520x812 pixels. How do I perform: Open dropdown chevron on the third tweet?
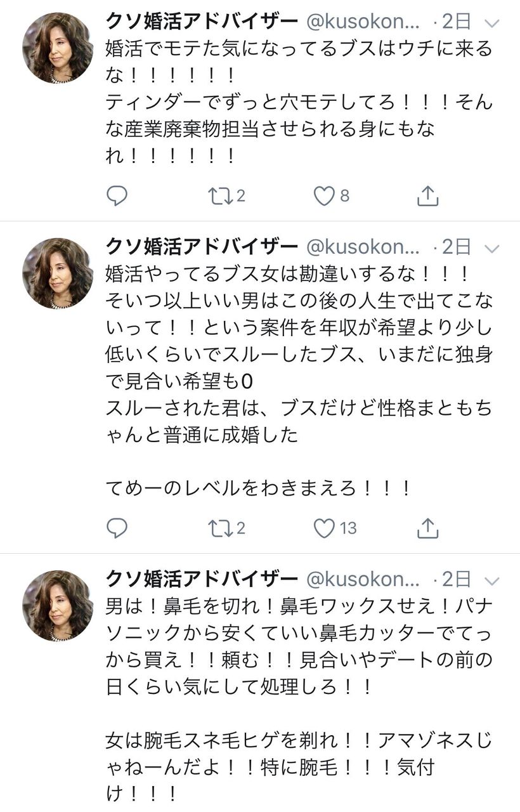click(492, 580)
